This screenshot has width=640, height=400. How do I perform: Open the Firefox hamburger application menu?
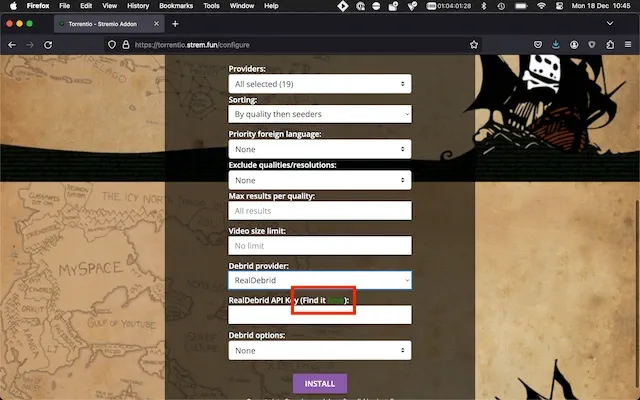click(x=628, y=45)
